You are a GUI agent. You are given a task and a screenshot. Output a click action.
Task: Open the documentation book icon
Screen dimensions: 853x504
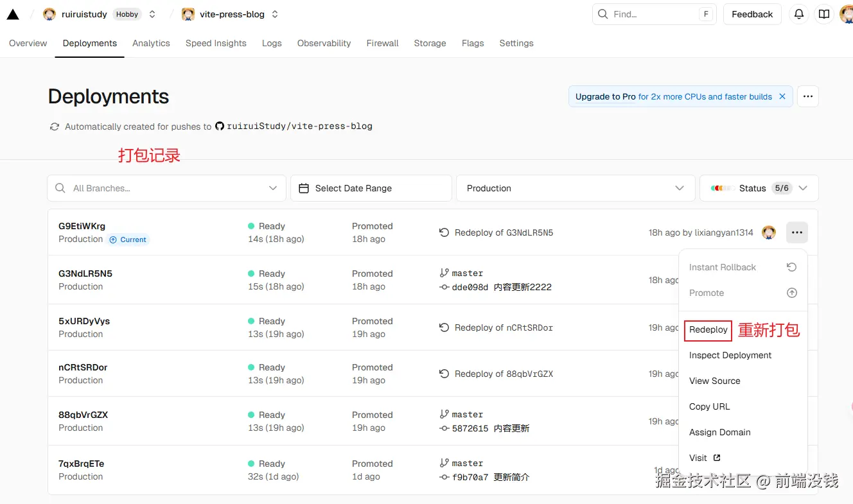click(x=823, y=14)
